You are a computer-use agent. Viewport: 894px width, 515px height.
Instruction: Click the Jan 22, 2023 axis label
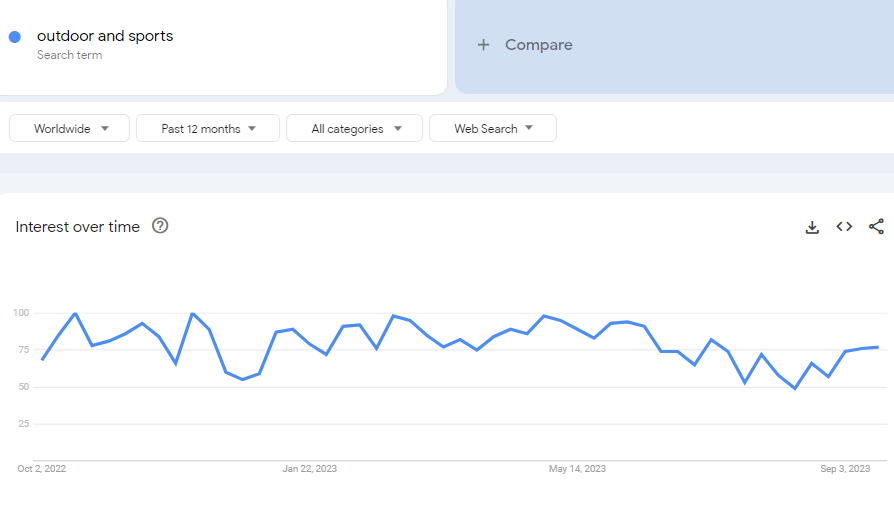[310, 468]
